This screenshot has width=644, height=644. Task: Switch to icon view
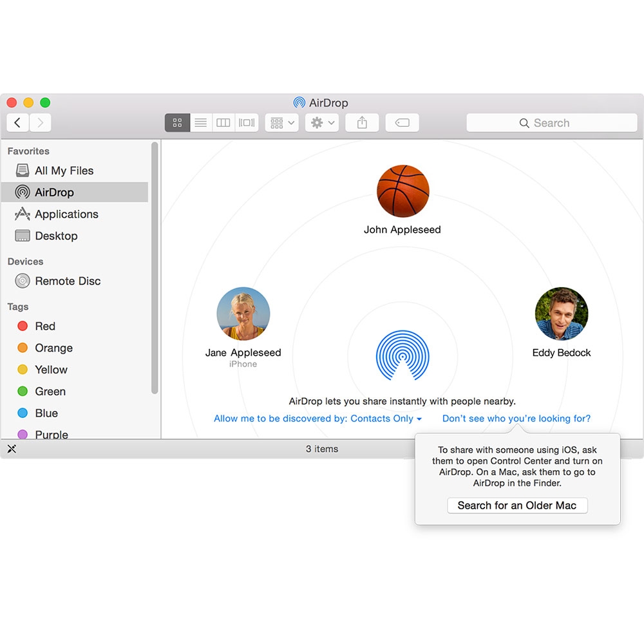178,123
